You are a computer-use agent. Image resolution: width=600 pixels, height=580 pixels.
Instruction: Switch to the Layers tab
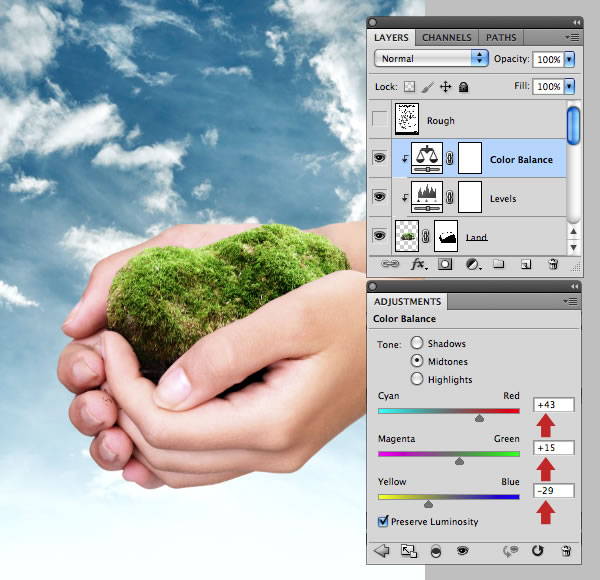(x=391, y=37)
